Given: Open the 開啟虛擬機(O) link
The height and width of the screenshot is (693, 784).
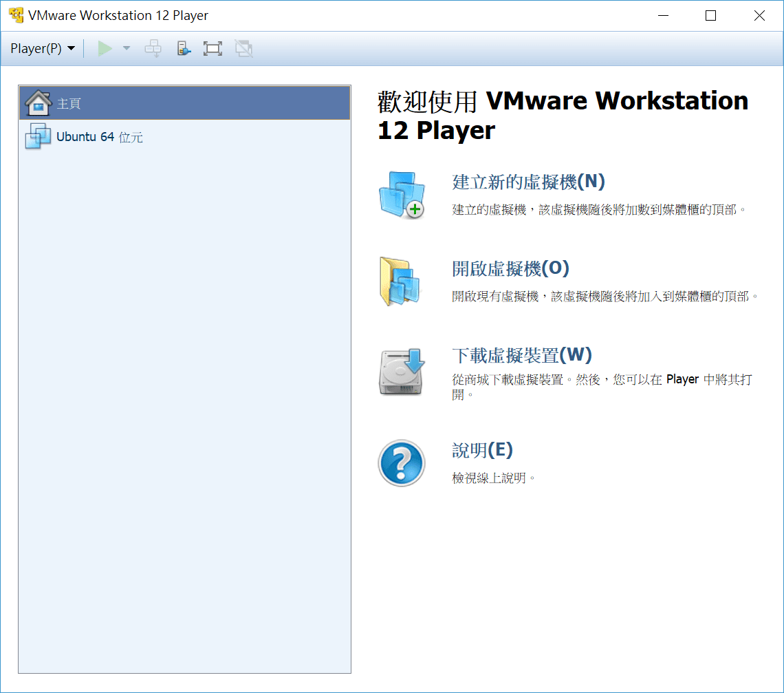Looking at the screenshot, I should (510, 268).
